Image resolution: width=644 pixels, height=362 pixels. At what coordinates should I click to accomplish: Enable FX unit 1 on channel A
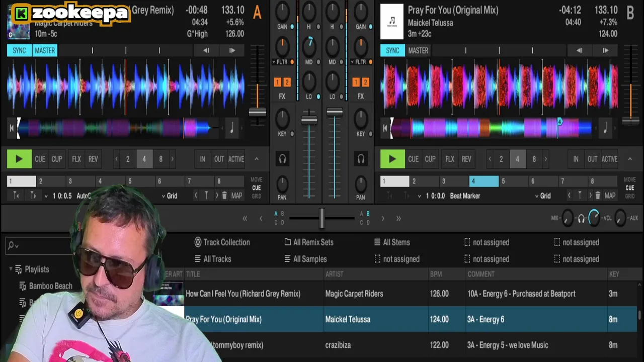pos(277,82)
